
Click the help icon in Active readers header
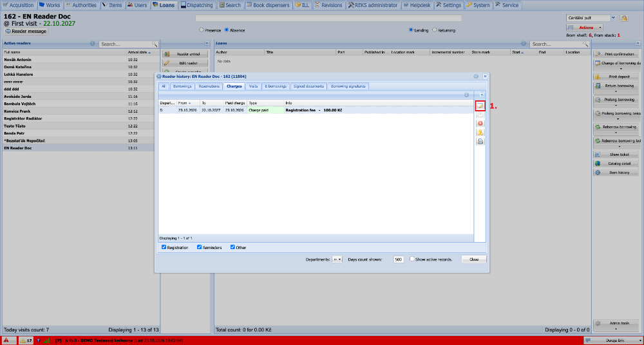tap(92, 44)
